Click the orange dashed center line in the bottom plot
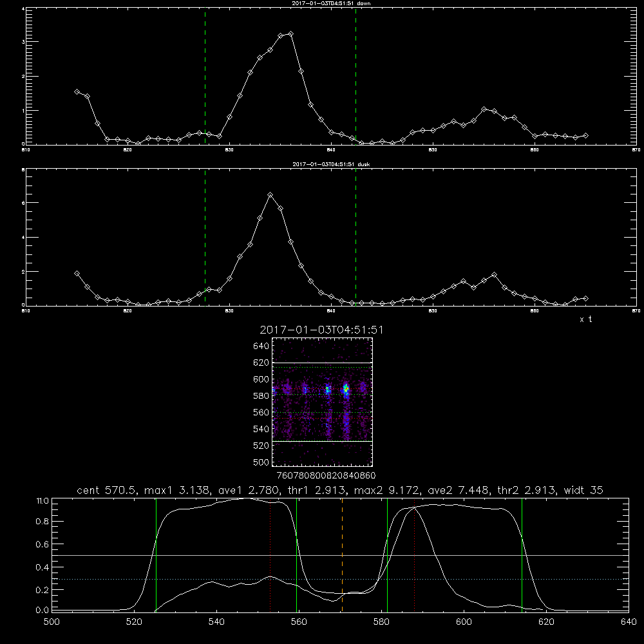 pyautogui.click(x=342, y=554)
